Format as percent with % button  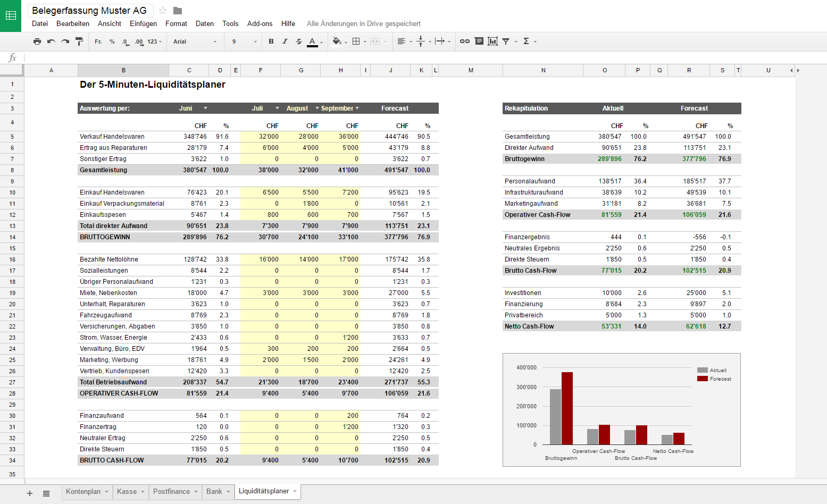112,41
